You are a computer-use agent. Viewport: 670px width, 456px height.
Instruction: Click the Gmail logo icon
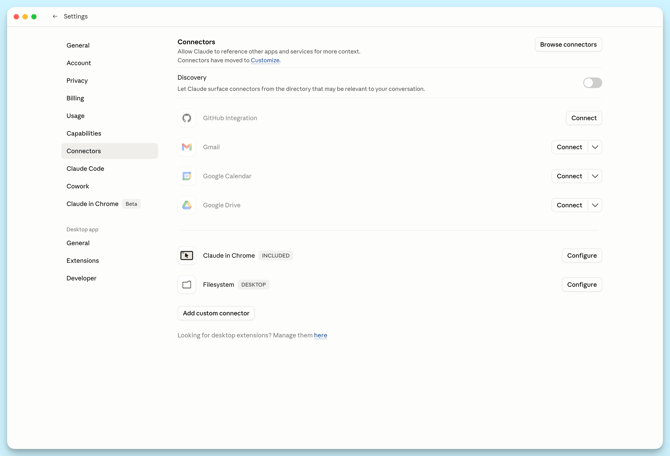(187, 147)
